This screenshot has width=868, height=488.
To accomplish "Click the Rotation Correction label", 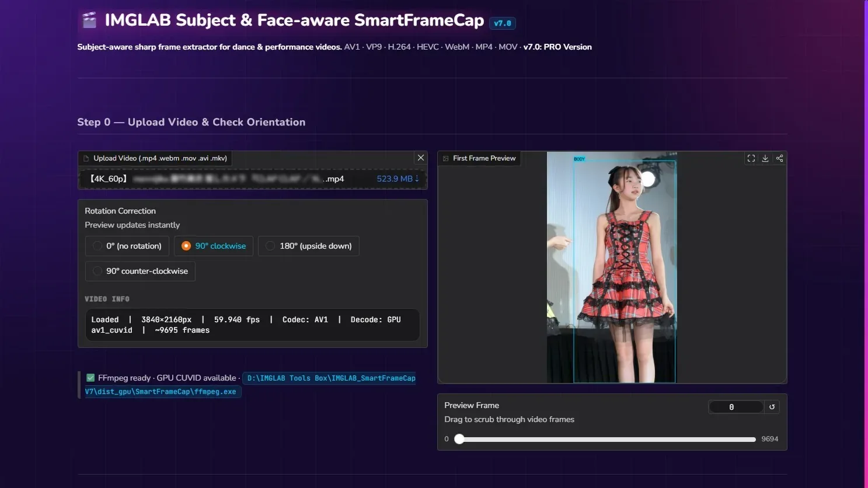I will pyautogui.click(x=120, y=211).
